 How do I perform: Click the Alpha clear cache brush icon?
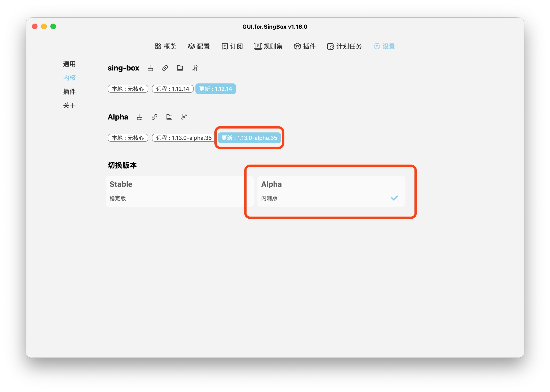tap(140, 117)
